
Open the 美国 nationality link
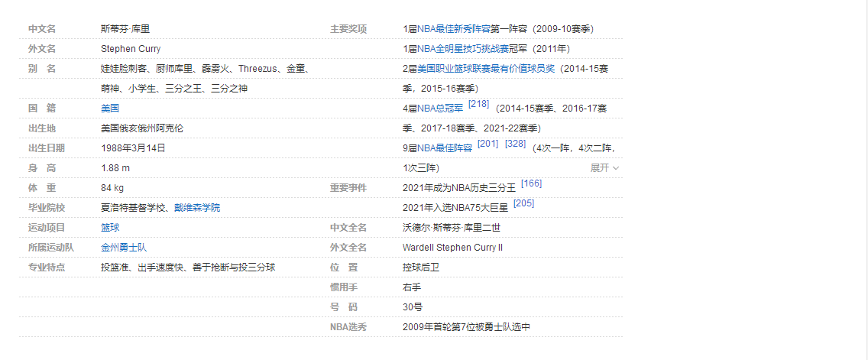coord(109,109)
